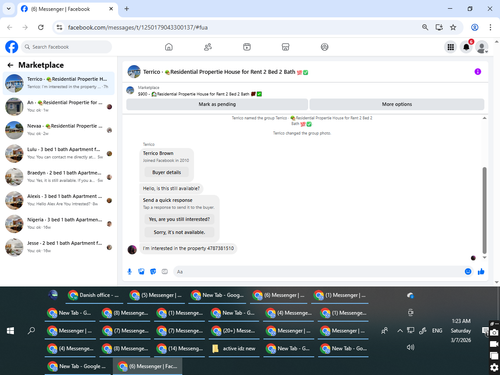500x375 pixels.
Task: Switch to Danish office taskbar window
Action: (x=94, y=295)
